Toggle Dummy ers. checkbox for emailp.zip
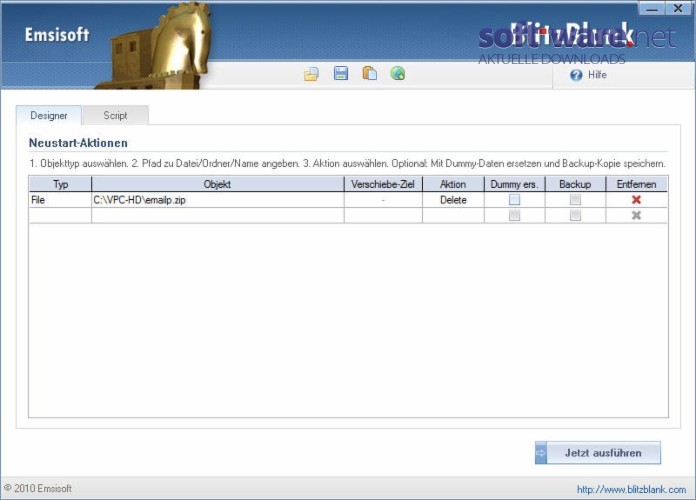Image resolution: width=696 pixels, height=500 pixels. [x=514, y=199]
